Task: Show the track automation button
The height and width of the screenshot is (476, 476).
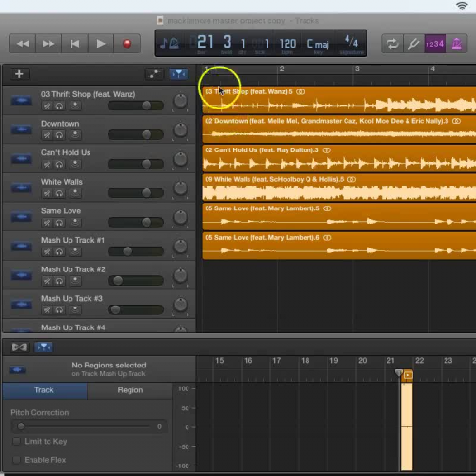Action: (154, 74)
